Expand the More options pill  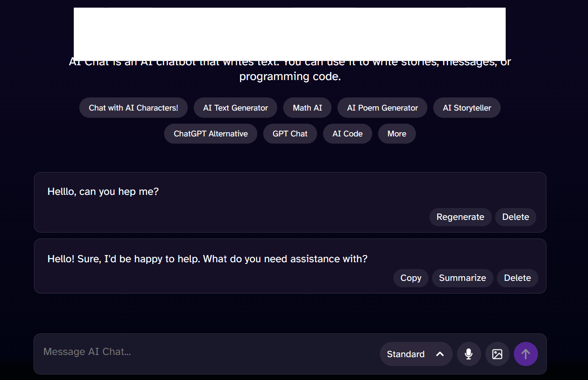(x=396, y=133)
